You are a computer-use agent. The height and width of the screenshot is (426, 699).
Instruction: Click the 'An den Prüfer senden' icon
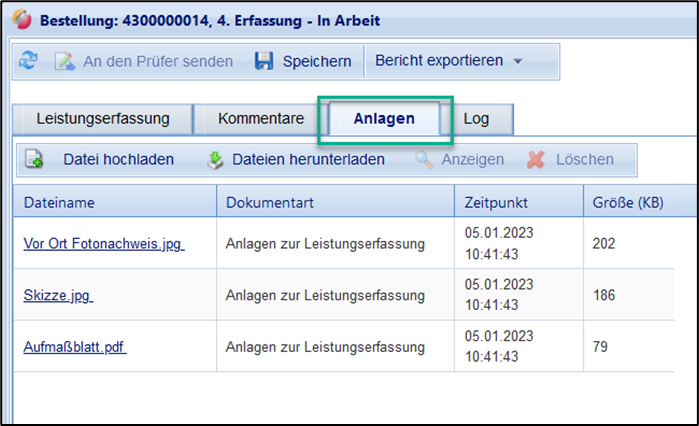pos(65,62)
